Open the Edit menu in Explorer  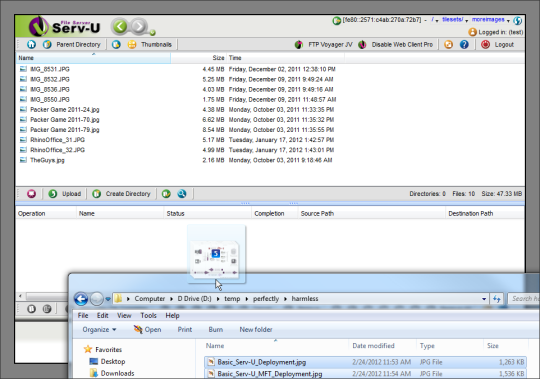click(102, 316)
